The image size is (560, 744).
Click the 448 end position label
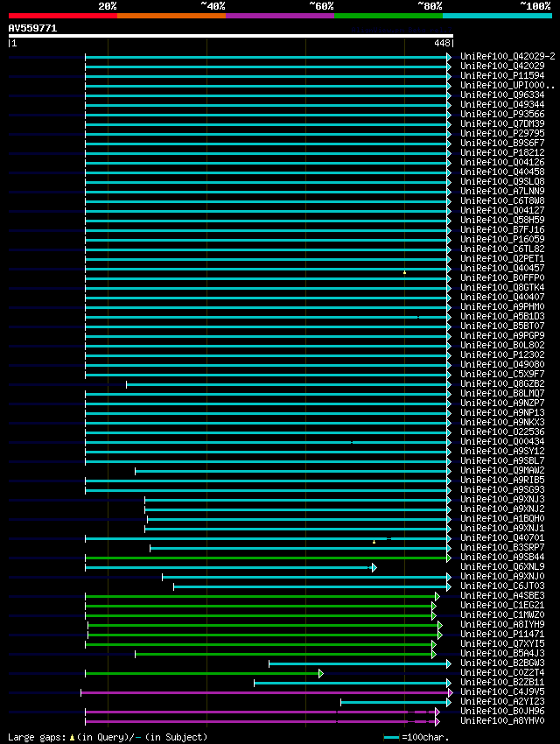442,43
